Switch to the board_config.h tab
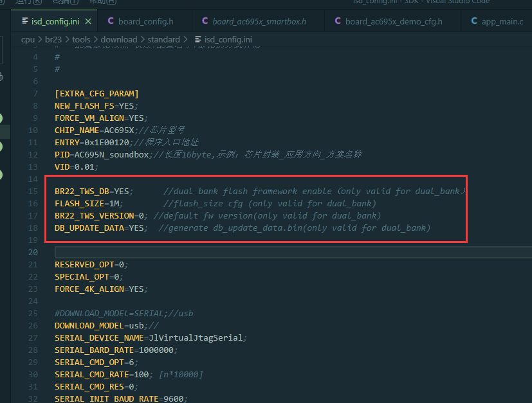 [145, 21]
